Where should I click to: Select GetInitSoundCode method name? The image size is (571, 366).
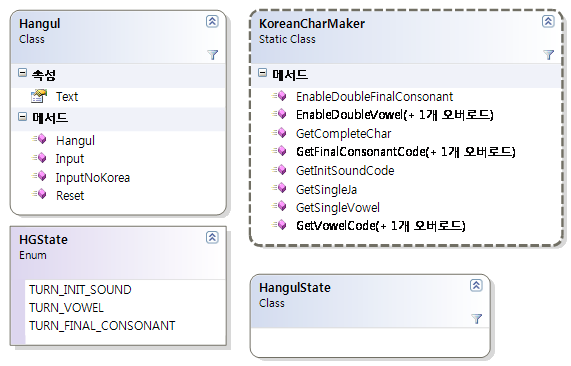[345, 170]
